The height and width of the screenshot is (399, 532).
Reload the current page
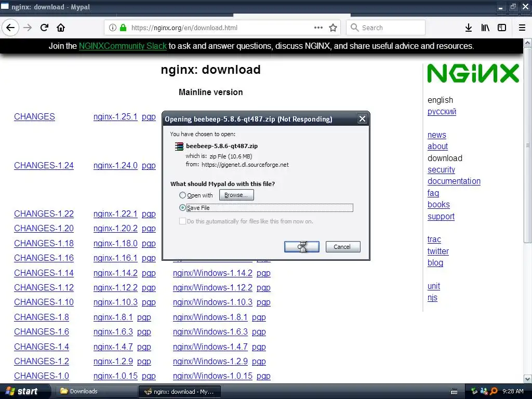pyautogui.click(x=44, y=28)
